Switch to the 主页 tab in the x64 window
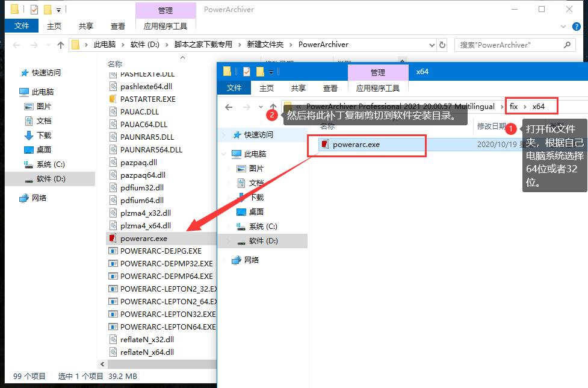This screenshot has height=388, width=588. pos(267,88)
